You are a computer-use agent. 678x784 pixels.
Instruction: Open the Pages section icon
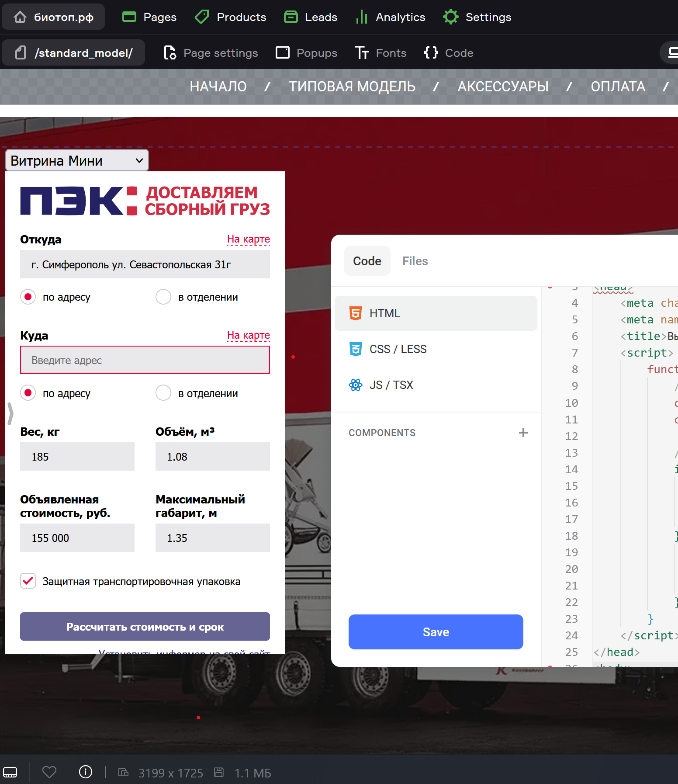pyautogui.click(x=129, y=17)
